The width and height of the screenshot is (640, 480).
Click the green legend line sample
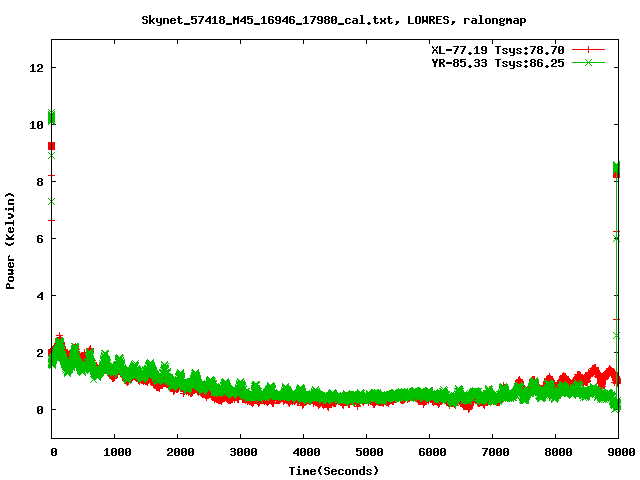point(588,62)
